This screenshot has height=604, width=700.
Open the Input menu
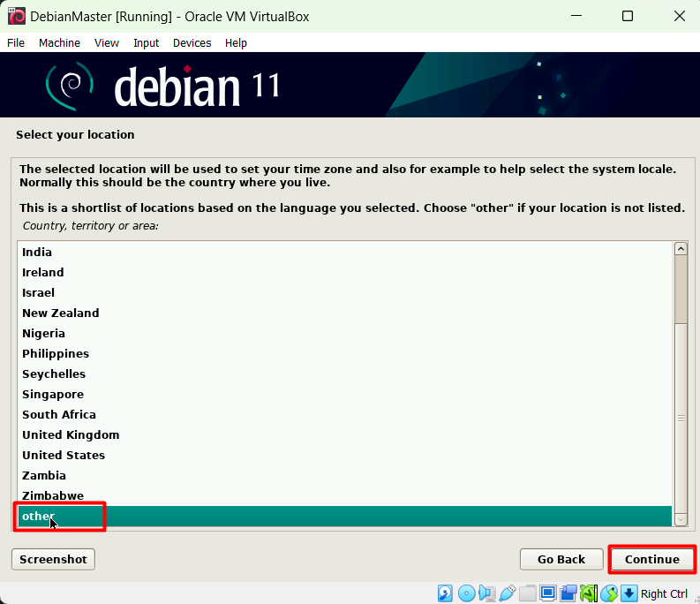pyautogui.click(x=146, y=43)
